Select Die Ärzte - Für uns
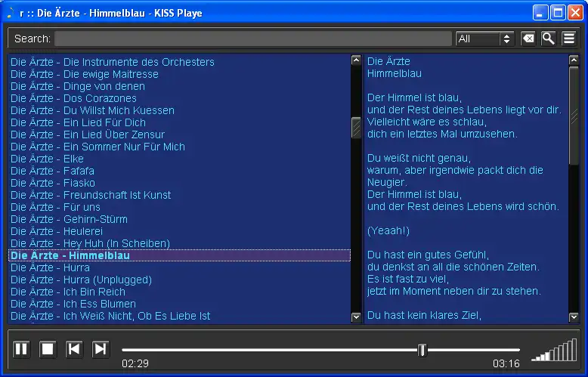 click(179, 207)
